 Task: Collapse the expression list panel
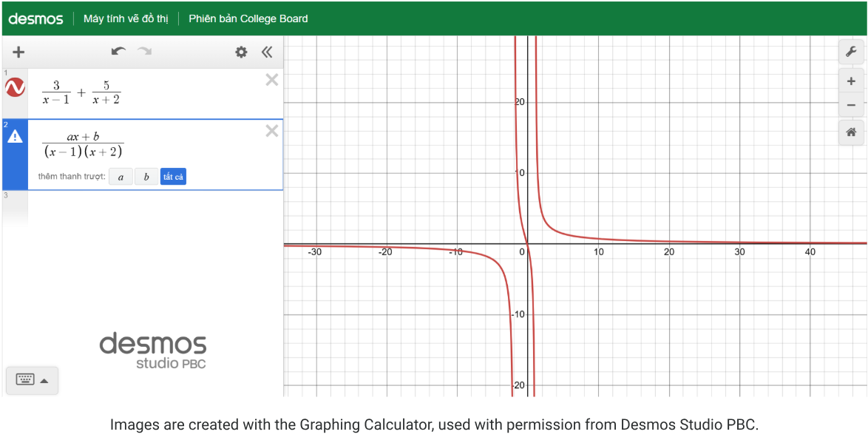(x=267, y=53)
